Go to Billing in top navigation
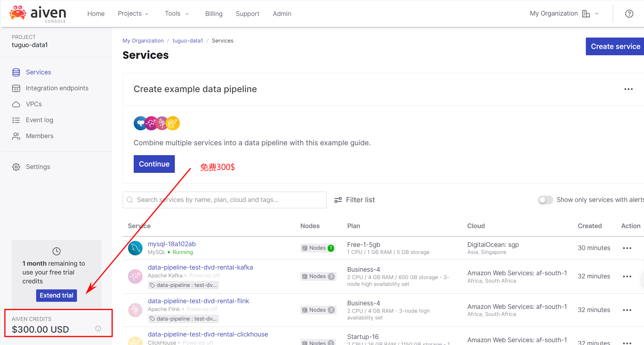Screen dimensions: 644x345 (x=214, y=14)
